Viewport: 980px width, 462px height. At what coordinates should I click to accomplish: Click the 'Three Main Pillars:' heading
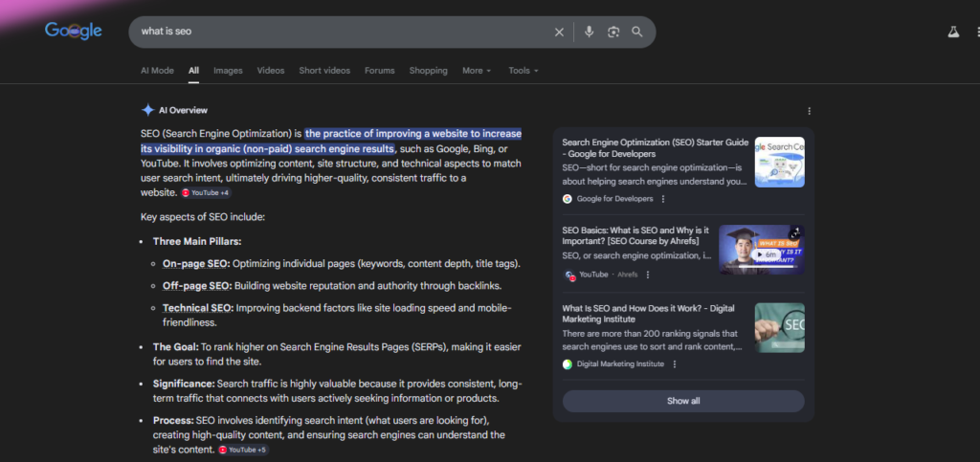(197, 241)
